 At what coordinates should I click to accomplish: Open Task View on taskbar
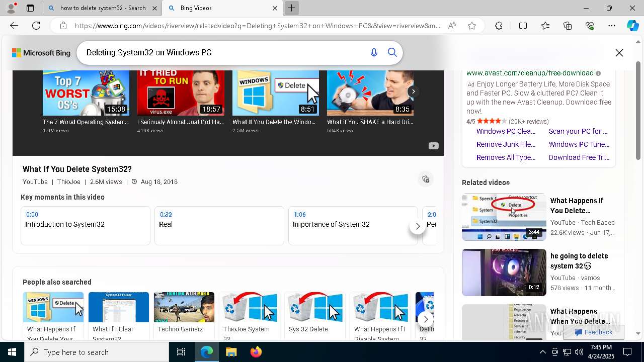[181, 352]
